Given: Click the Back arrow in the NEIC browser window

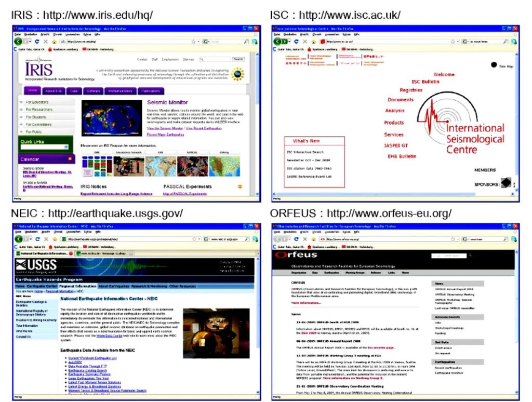Looking at the screenshot, I should point(19,239).
